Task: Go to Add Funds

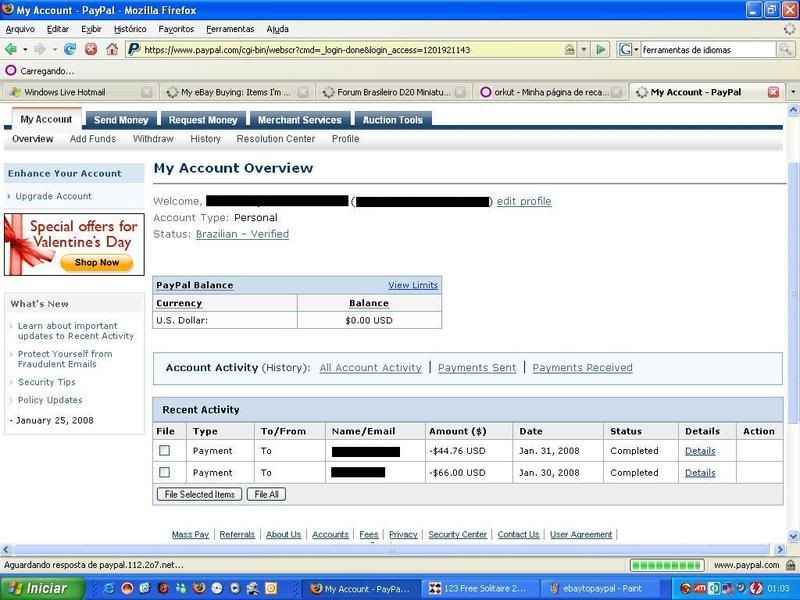Action: 93,139
